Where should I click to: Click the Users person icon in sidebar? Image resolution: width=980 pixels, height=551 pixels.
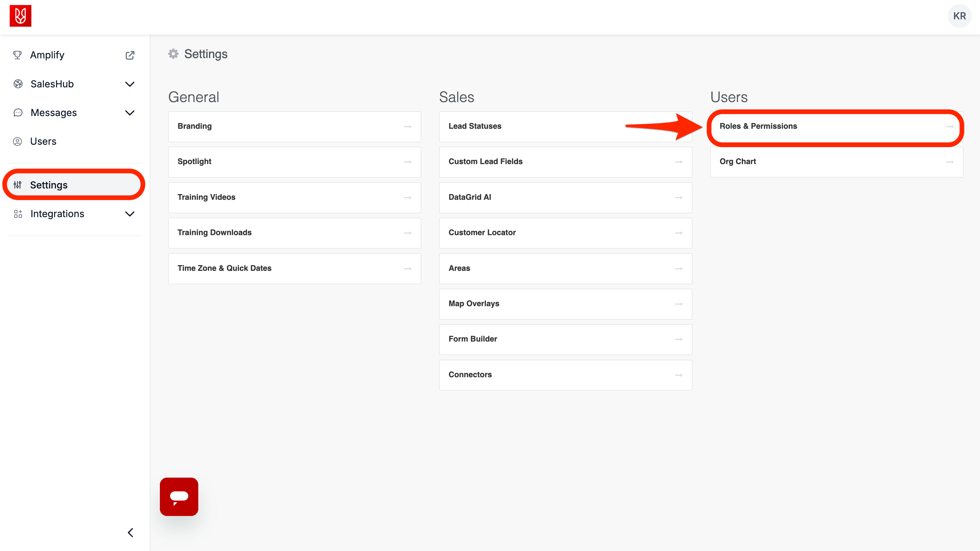click(17, 141)
